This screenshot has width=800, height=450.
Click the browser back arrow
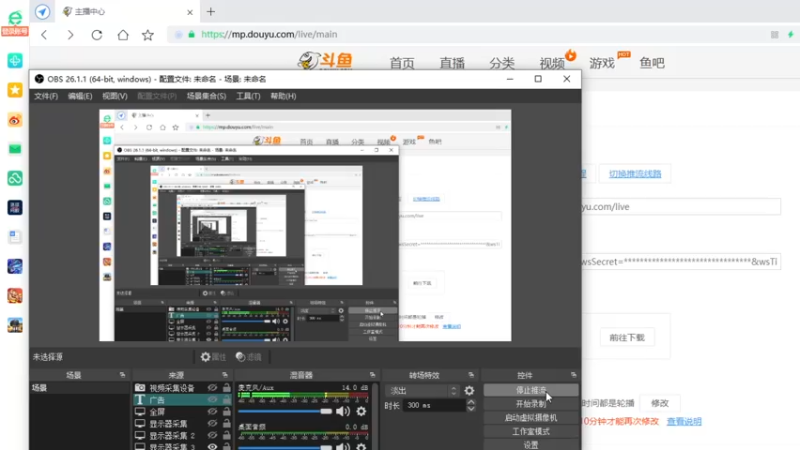[x=44, y=35]
